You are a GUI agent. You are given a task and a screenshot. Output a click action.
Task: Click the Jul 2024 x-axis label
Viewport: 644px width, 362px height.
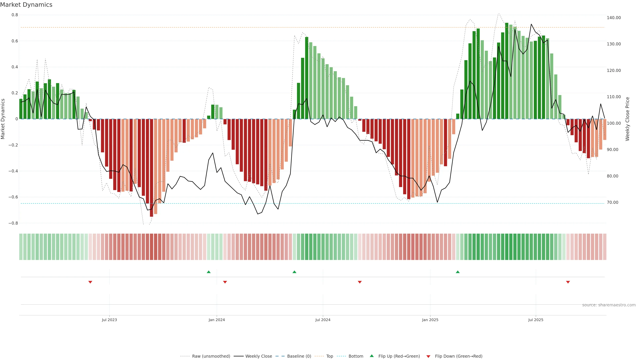[x=323, y=320]
